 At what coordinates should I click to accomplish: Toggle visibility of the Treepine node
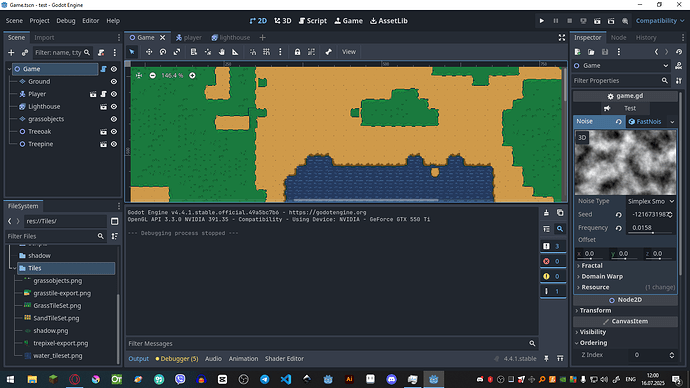114,144
